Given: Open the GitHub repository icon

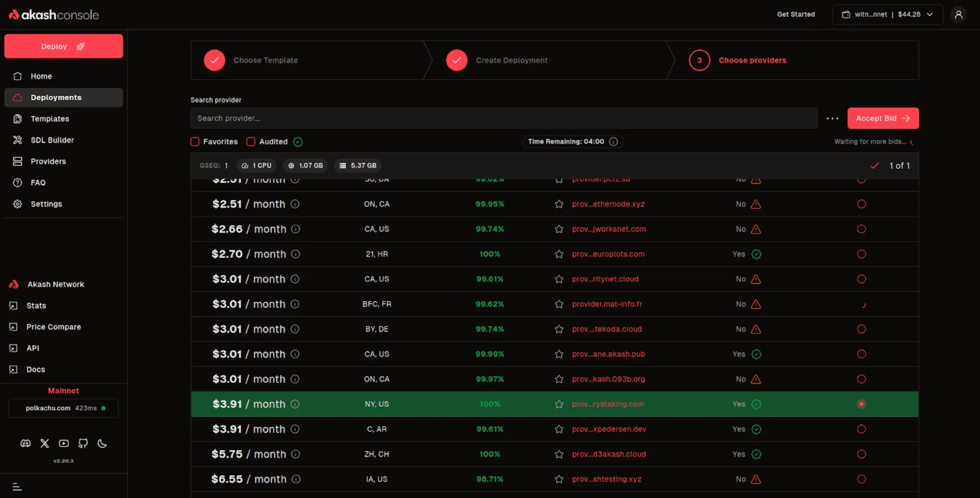Looking at the screenshot, I should pos(82,444).
